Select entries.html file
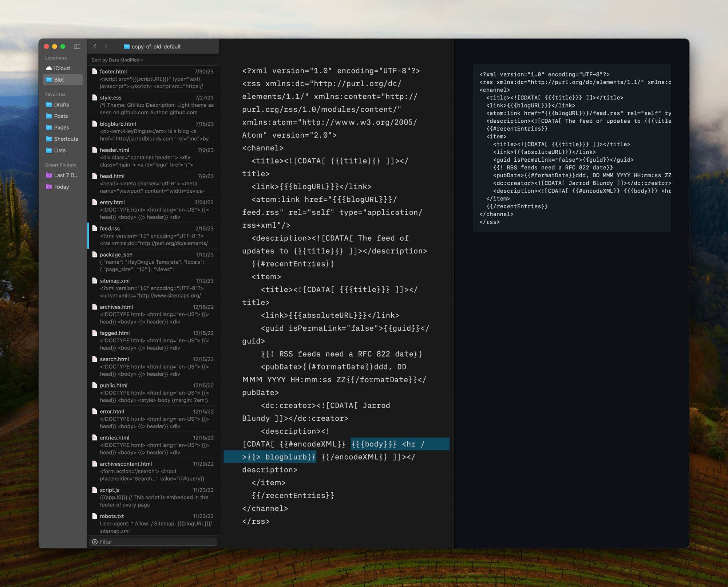This screenshot has width=728, height=587. pos(153,445)
